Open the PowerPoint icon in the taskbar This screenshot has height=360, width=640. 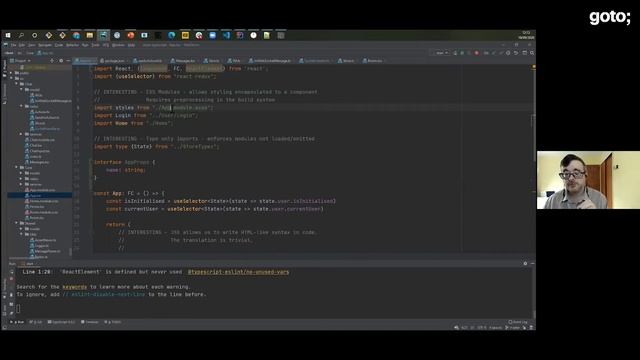[x=131, y=36]
